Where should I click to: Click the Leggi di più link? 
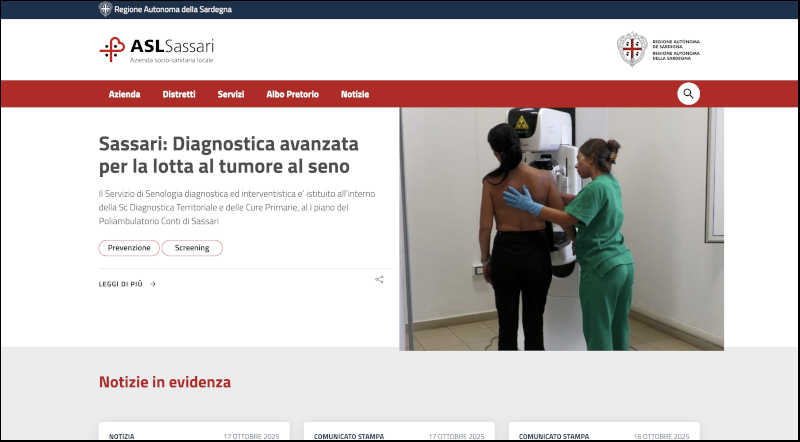[121, 284]
